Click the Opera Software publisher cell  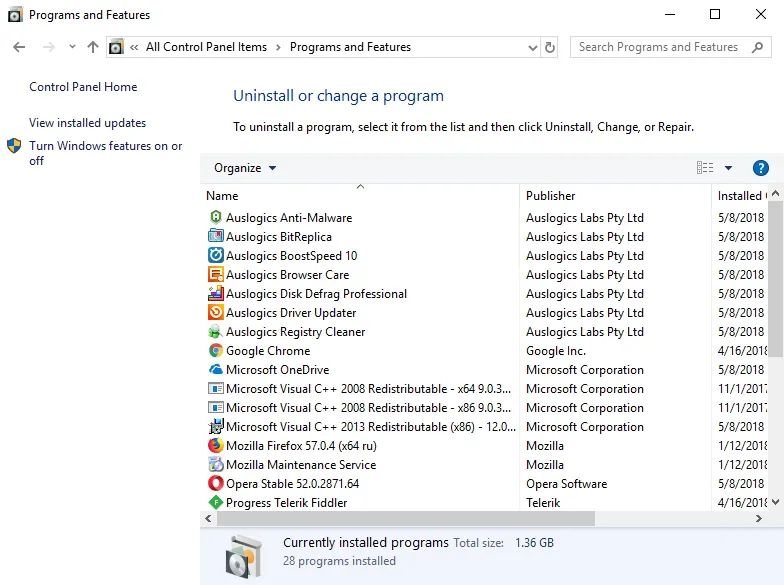(x=566, y=484)
